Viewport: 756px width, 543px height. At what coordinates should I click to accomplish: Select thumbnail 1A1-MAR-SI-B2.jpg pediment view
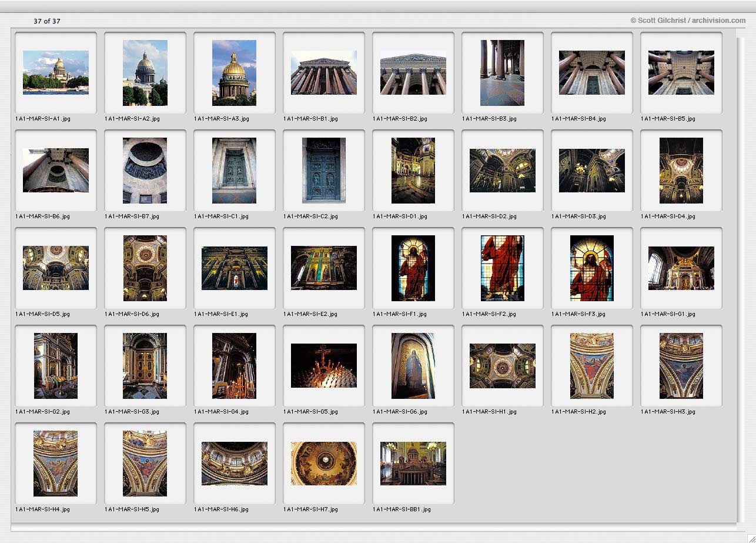413,72
